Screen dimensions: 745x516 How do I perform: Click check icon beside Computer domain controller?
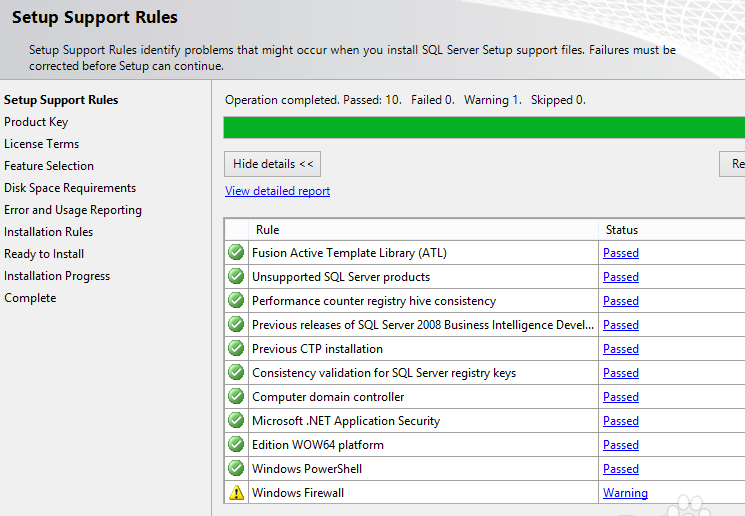click(236, 397)
